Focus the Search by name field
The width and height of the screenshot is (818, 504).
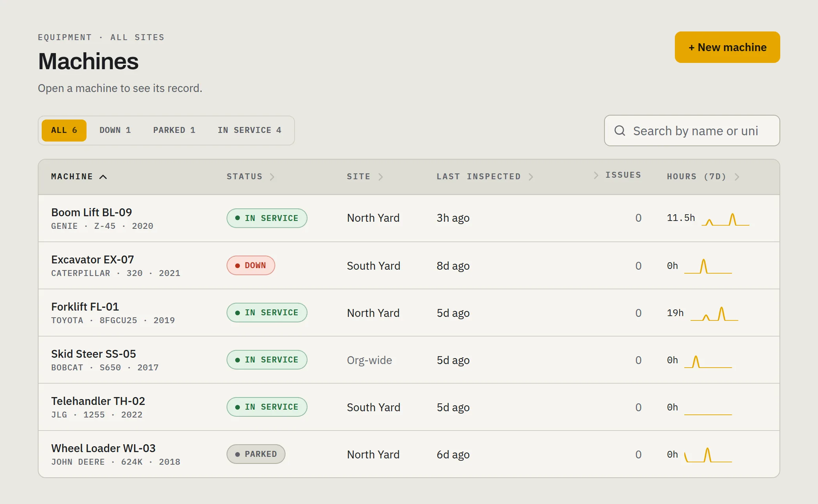[x=692, y=131]
